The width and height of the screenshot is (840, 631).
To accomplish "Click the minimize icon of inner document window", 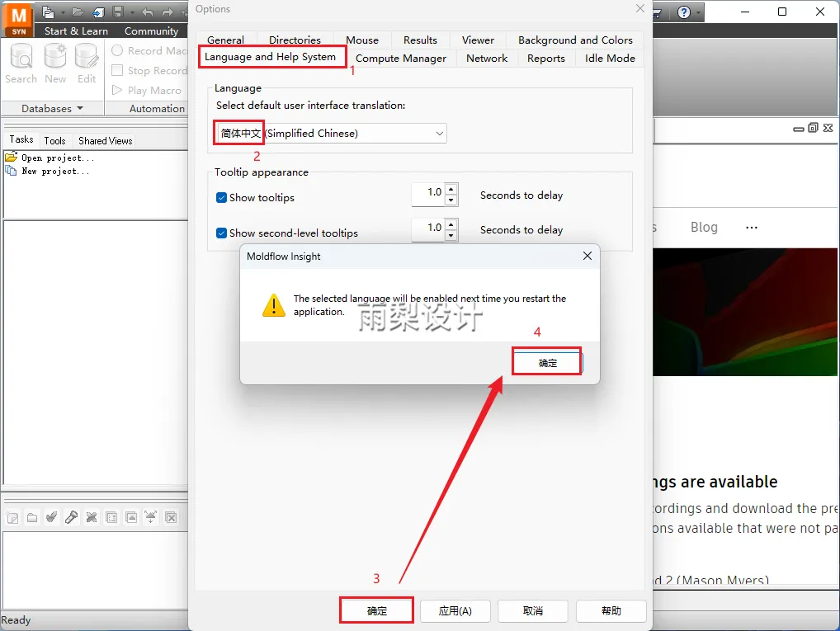I will pyautogui.click(x=798, y=129).
